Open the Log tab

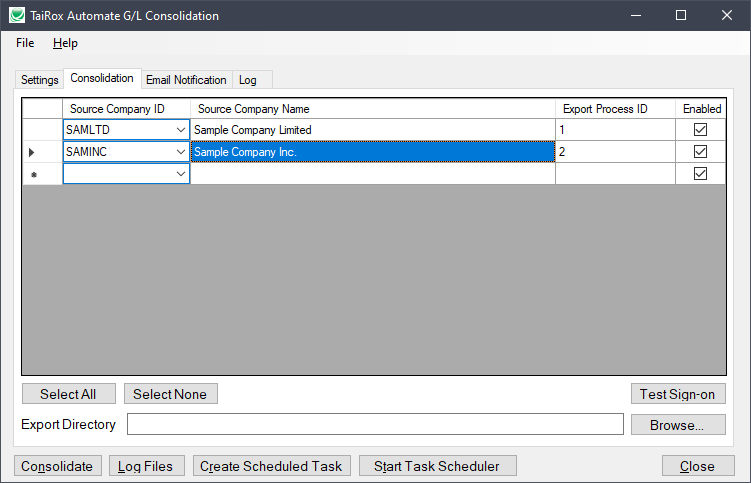[x=252, y=80]
